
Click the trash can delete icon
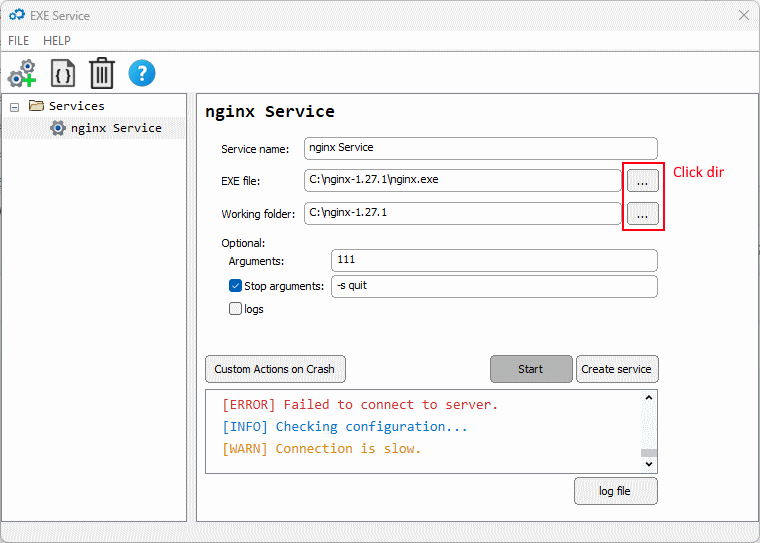coord(102,73)
